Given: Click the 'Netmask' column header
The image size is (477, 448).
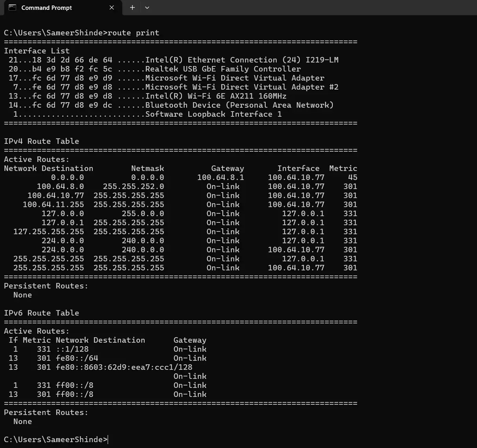Looking at the screenshot, I should point(148,168).
